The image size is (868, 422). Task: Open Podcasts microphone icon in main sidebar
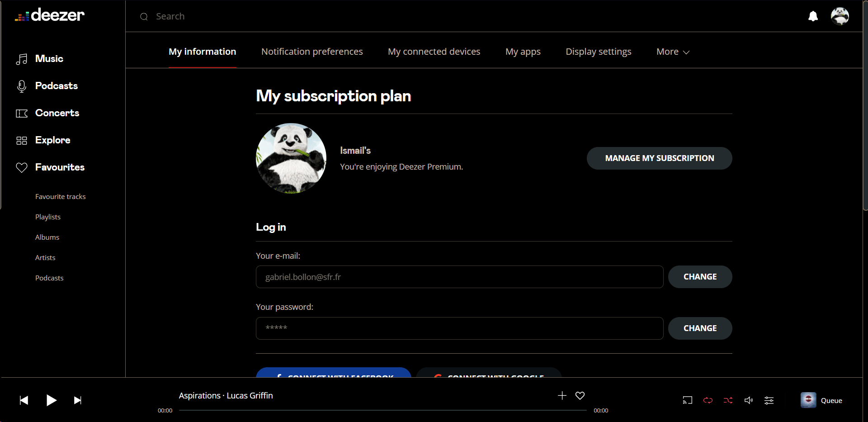[x=22, y=86]
